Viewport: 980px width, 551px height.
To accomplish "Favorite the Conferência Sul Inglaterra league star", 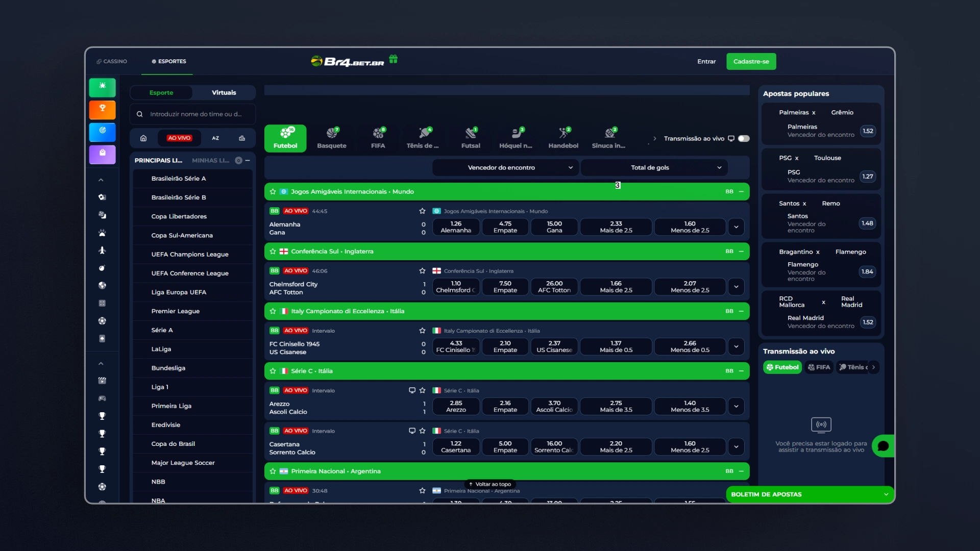I will pyautogui.click(x=273, y=252).
